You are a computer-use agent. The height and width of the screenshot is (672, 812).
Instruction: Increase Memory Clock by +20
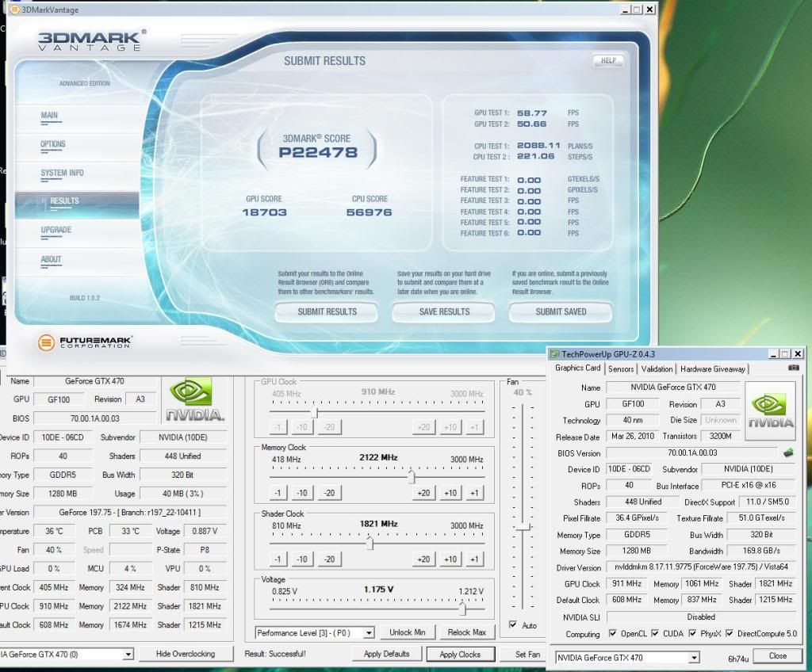tap(423, 493)
